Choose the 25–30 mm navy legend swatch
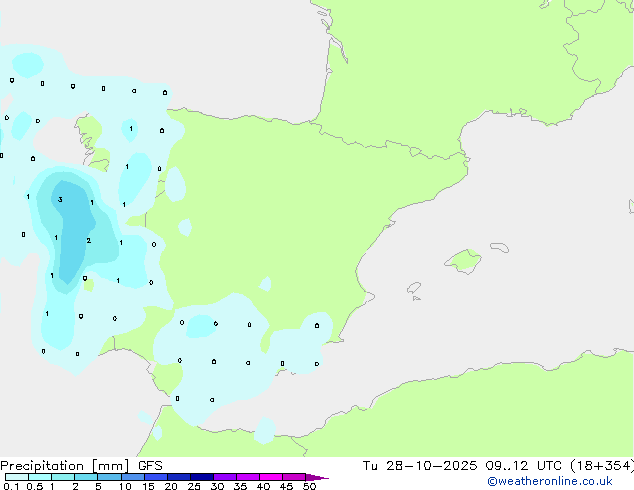 (202, 477)
